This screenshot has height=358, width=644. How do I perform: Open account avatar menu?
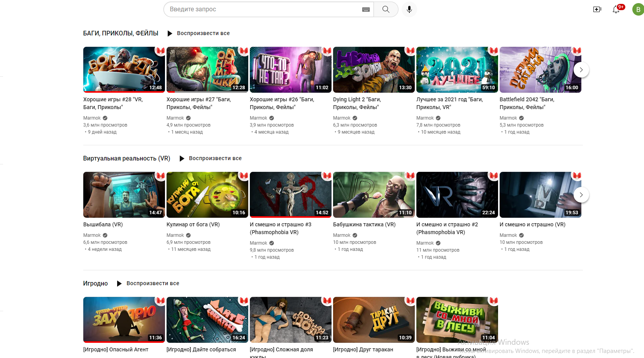click(638, 9)
